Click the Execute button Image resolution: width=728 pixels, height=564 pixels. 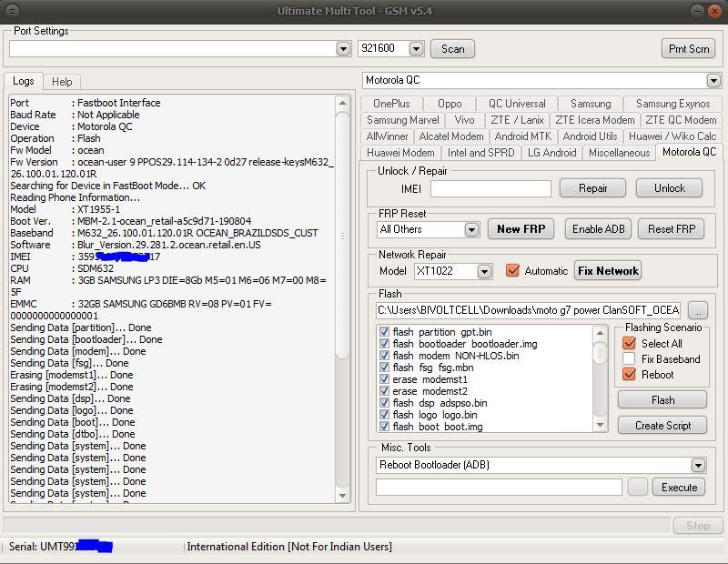pos(679,488)
